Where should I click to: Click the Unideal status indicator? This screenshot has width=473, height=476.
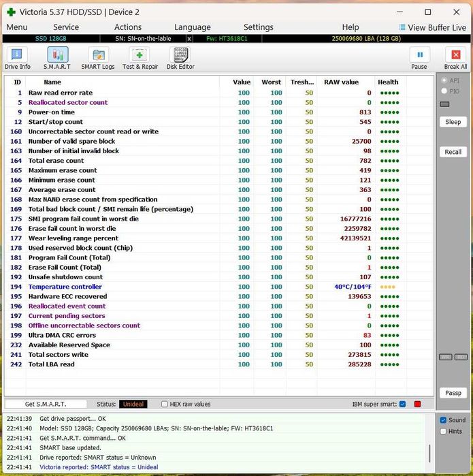point(133,404)
